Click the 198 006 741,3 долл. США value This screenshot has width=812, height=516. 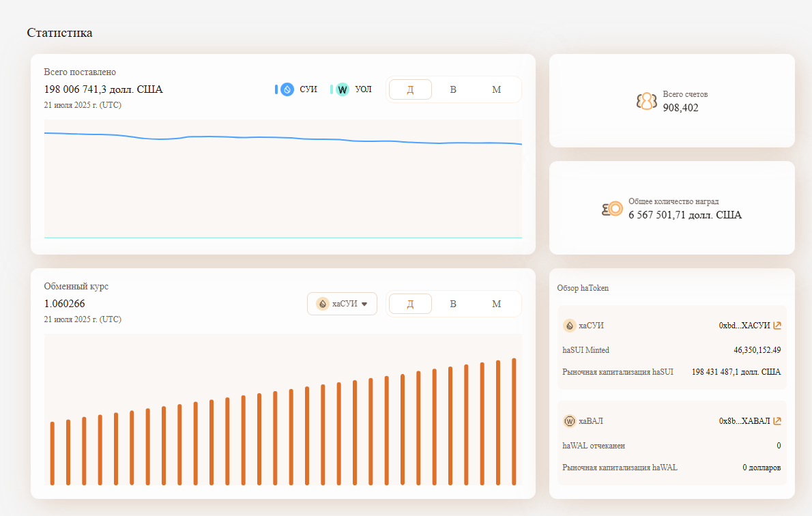tap(104, 89)
